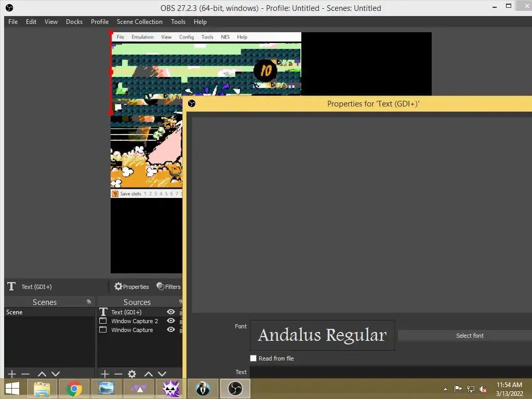Toggle visibility of Text (GDI+) source

[171, 312]
